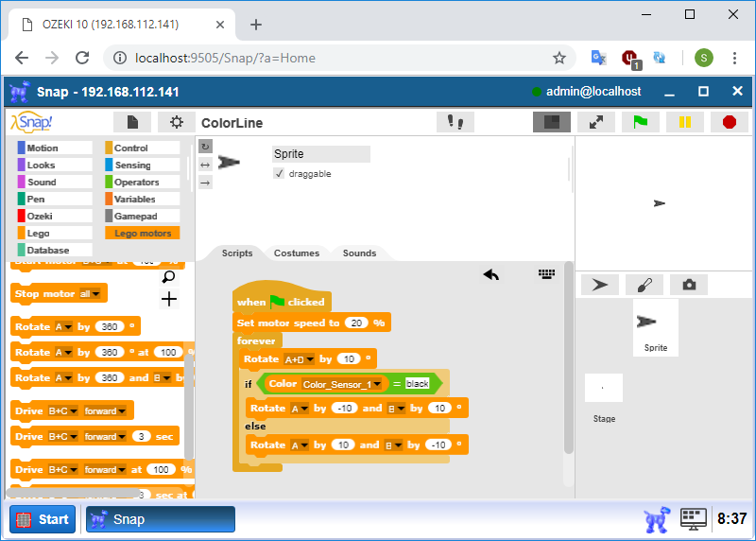756x541 pixels.
Task: Click the 'black' value field
Action: (x=417, y=384)
